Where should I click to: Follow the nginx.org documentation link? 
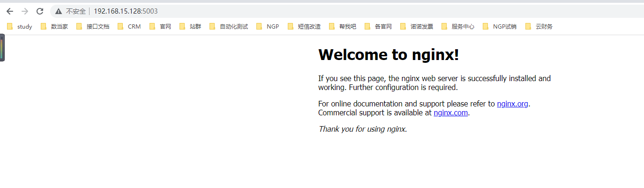click(513, 104)
